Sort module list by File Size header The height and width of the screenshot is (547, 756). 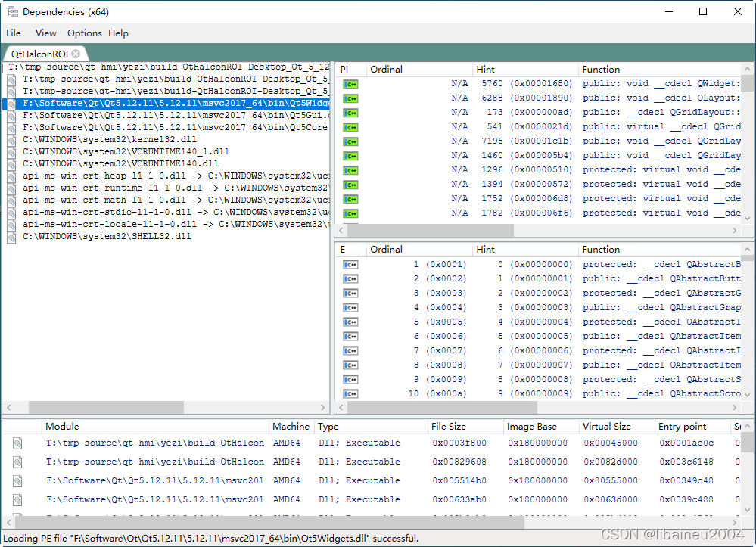click(465, 427)
